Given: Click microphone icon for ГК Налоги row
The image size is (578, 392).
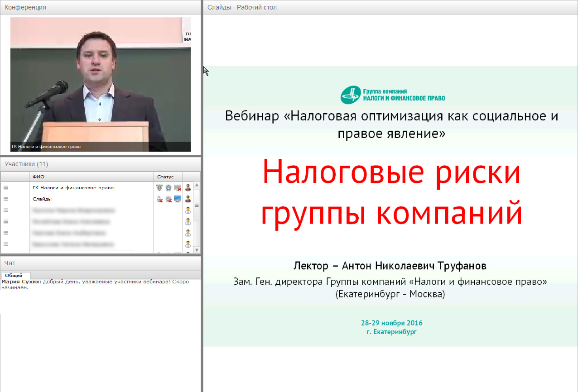Looking at the screenshot, I should 159,188.
